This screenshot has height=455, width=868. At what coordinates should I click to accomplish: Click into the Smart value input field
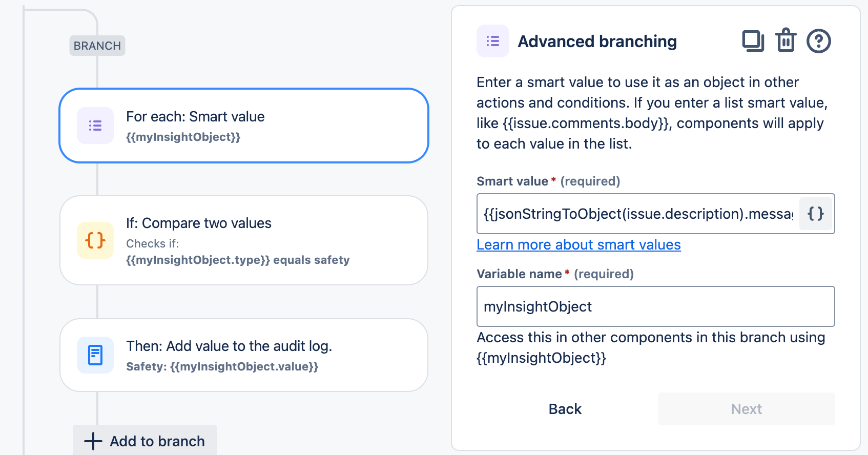pyautogui.click(x=637, y=214)
